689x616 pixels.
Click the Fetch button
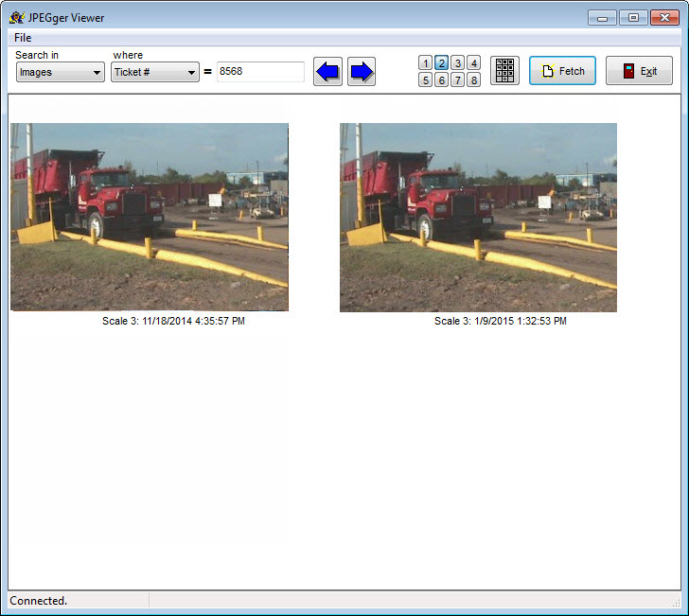tap(562, 71)
